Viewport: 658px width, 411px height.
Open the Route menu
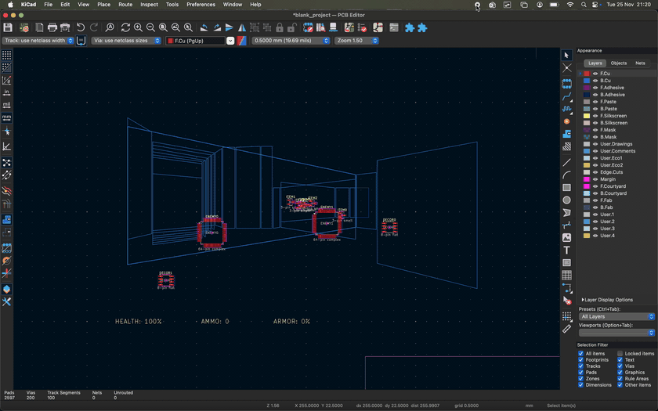(125, 4)
